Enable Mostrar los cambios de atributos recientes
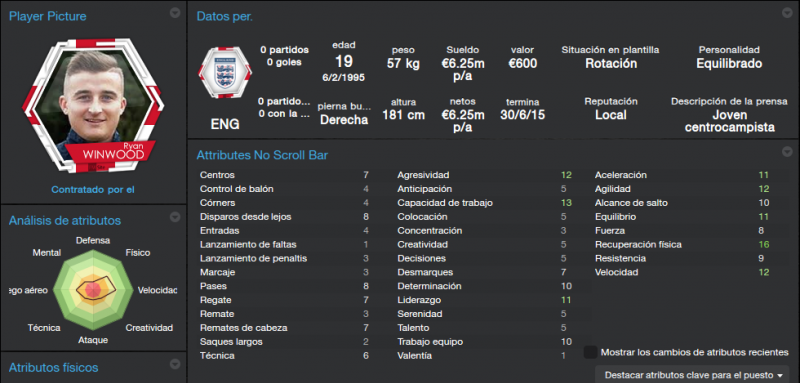 coord(591,352)
